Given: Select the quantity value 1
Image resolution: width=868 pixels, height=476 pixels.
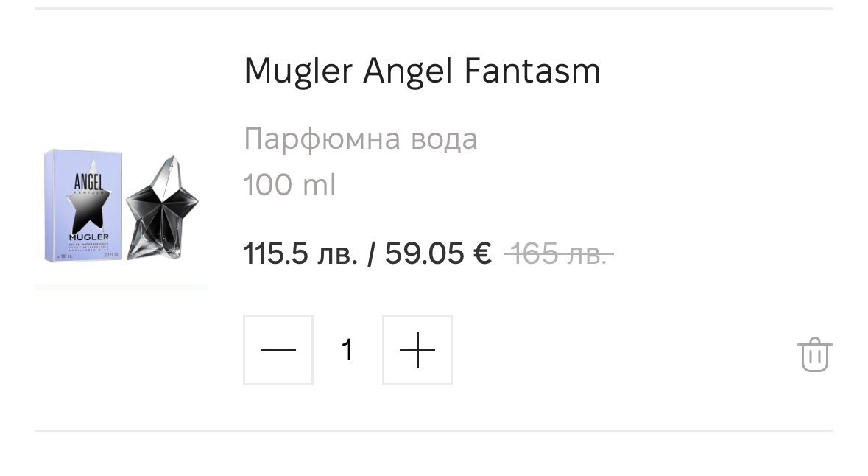Looking at the screenshot, I should pyautogui.click(x=347, y=350).
